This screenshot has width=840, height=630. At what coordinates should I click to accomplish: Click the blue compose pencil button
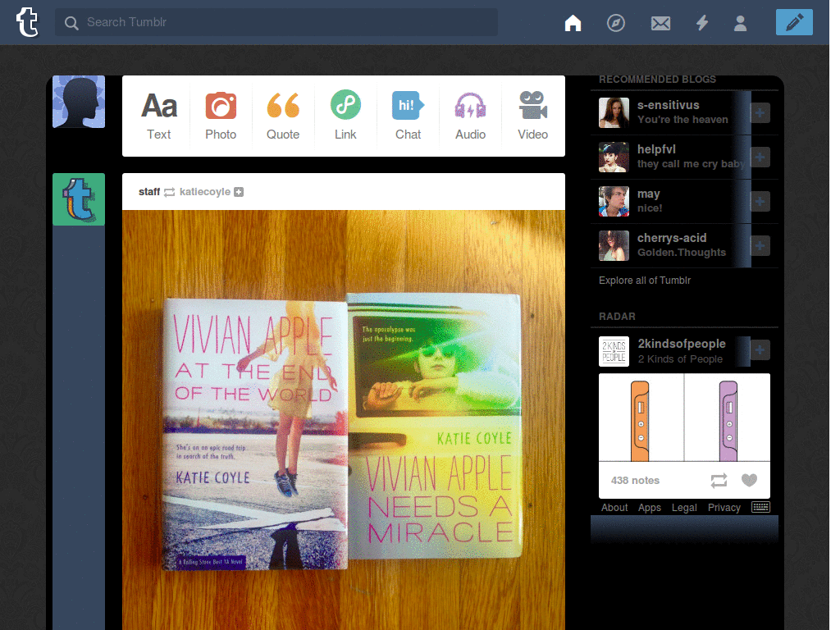click(x=794, y=22)
